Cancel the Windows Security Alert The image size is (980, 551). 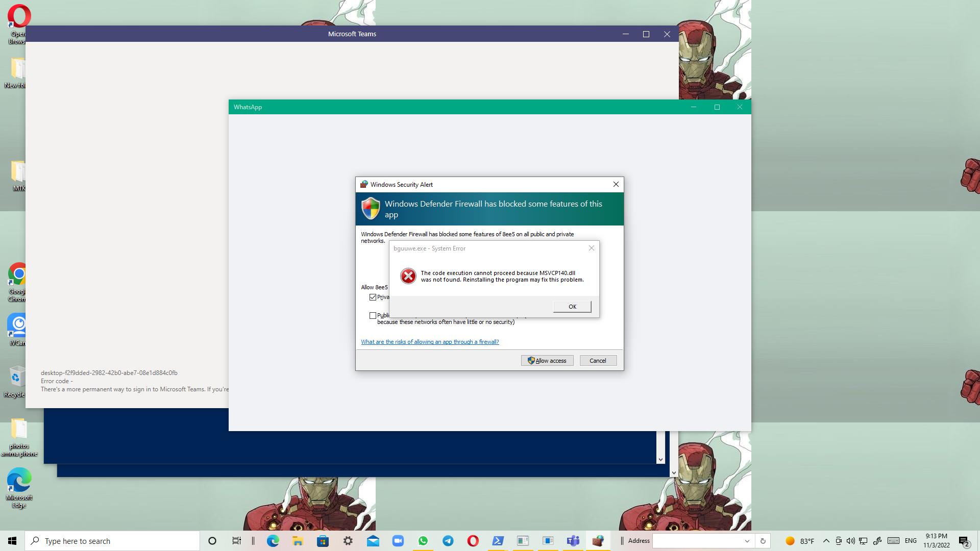click(598, 361)
